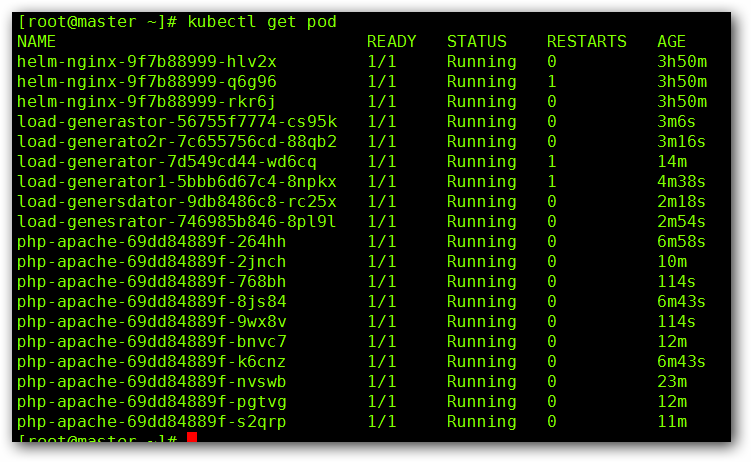Click the RESTARTS column header
751x462 pixels.
coord(587,42)
